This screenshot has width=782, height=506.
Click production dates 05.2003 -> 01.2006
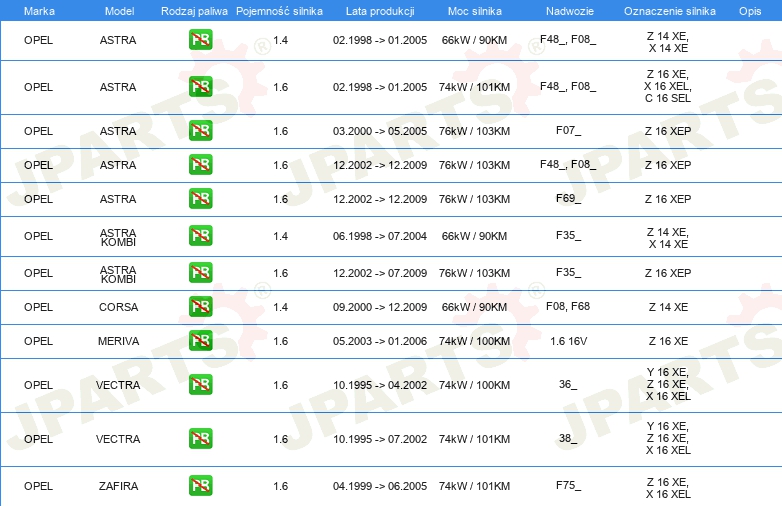380,341
